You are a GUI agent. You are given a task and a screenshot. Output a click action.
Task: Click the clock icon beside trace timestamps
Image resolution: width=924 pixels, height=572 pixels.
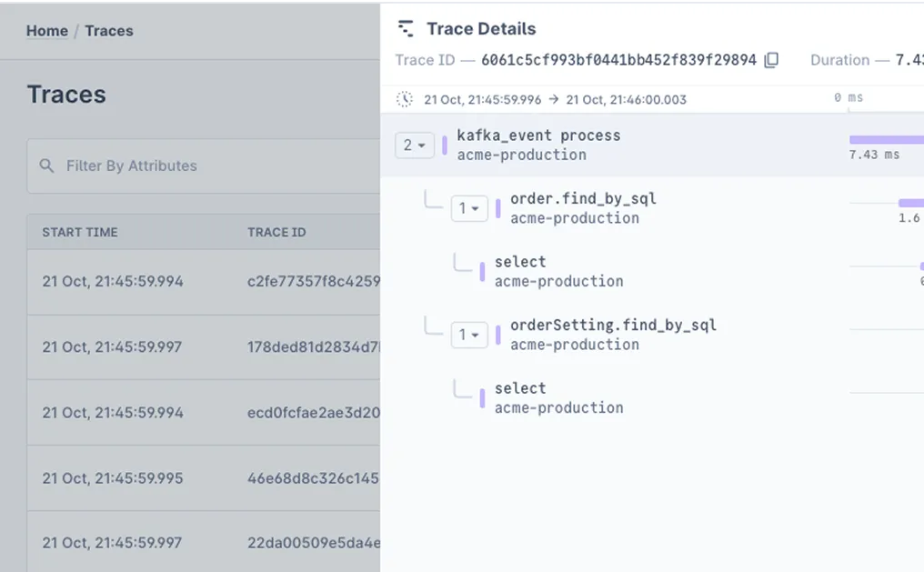click(x=406, y=99)
